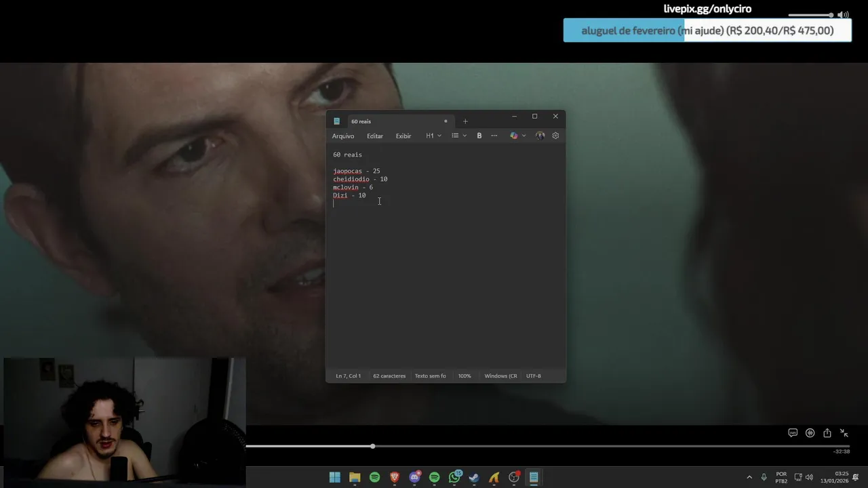
Task: Open Steam from the taskbar
Action: pyautogui.click(x=474, y=477)
